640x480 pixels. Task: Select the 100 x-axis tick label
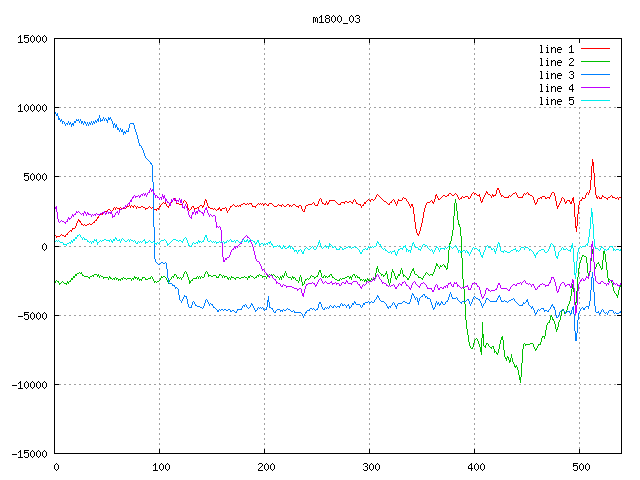tap(160, 467)
